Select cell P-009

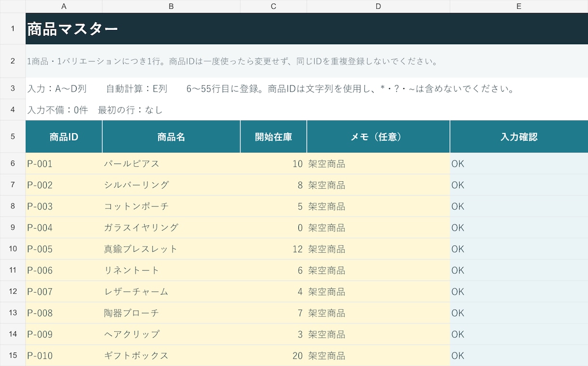64,334
